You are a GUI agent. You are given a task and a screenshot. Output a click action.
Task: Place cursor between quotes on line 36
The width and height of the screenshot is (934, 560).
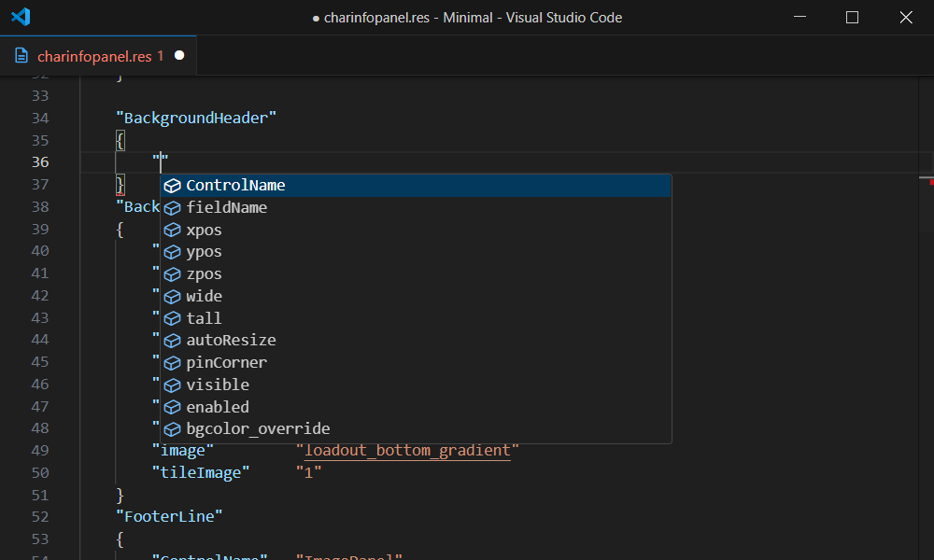pos(161,161)
